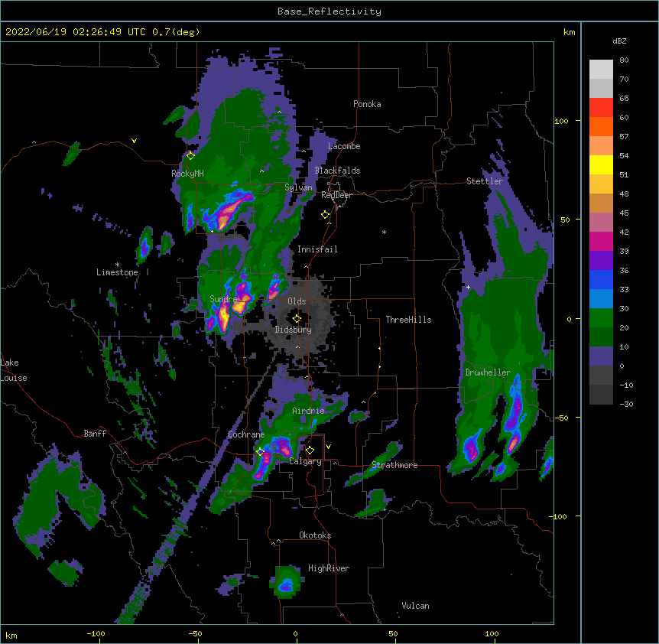The width and height of the screenshot is (659, 644).
Task: Click the Drumheller city label
Action: click(488, 372)
